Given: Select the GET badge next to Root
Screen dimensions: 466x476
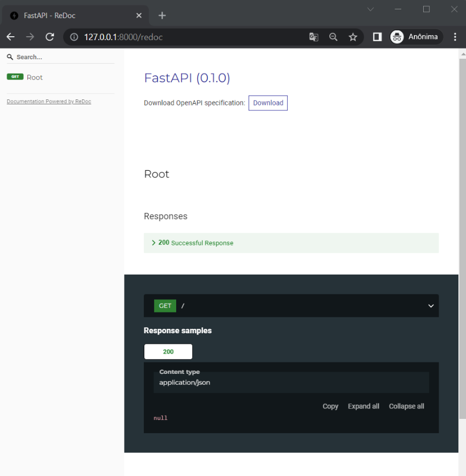Looking at the screenshot, I should click(14, 77).
